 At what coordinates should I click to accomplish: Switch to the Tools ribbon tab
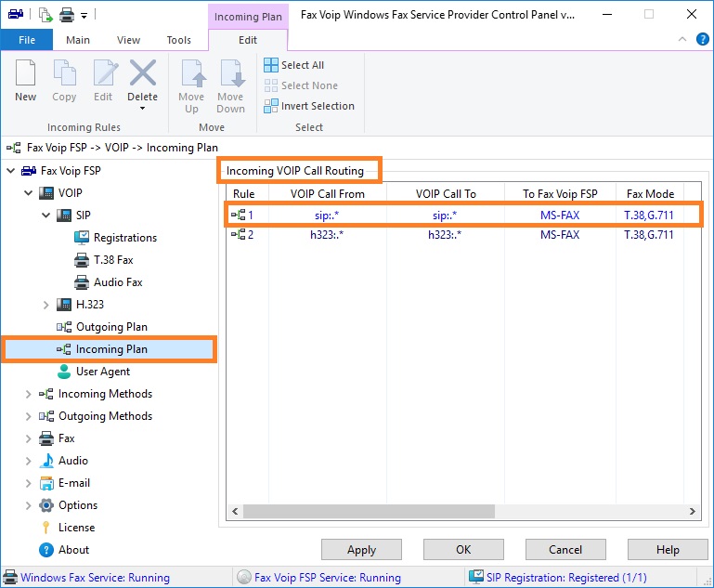[178, 40]
